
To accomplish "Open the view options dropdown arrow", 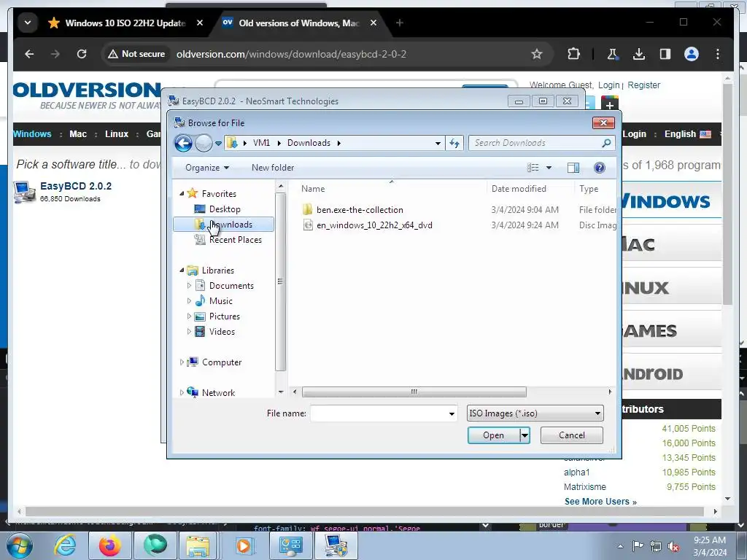I will (549, 168).
